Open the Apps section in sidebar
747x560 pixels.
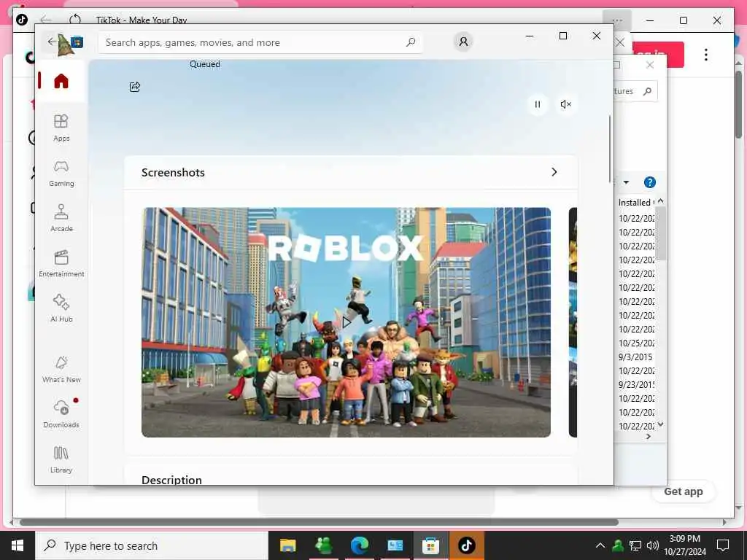pyautogui.click(x=61, y=128)
